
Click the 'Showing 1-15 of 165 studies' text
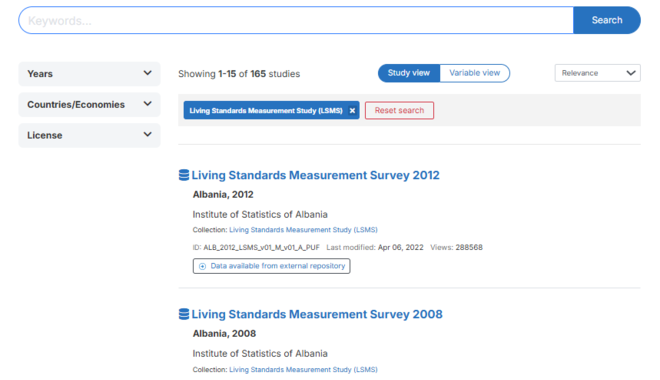click(239, 74)
